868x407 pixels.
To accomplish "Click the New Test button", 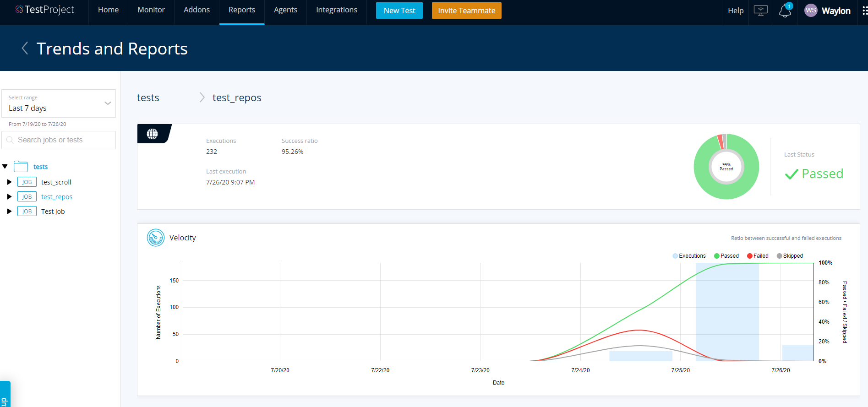I will [x=399, y=11].
